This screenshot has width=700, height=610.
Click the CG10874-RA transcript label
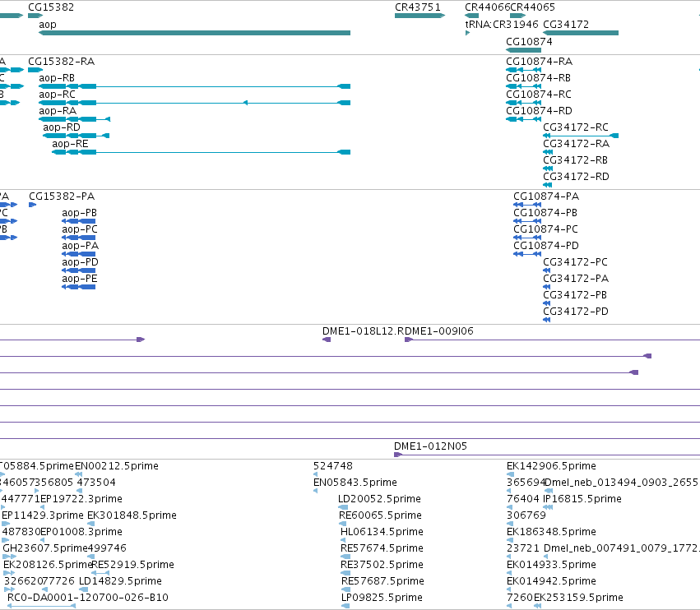540,61
